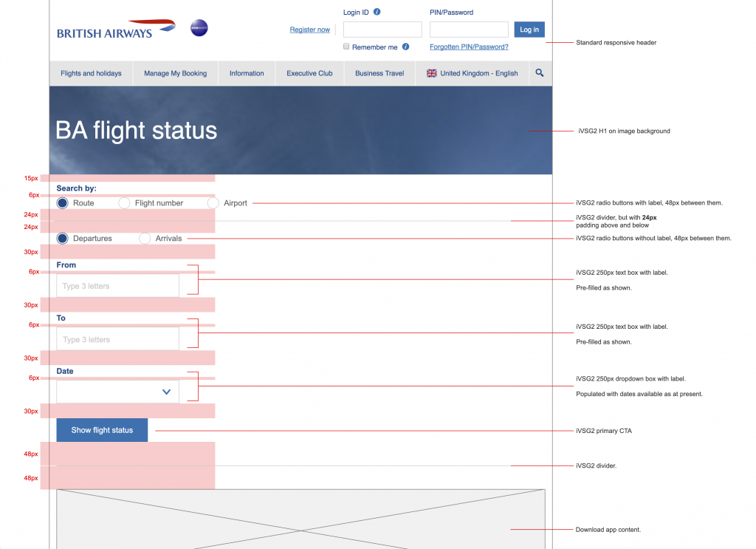Click the Login ID info icon
Screen dimensions: 756x549
(377, 13)
